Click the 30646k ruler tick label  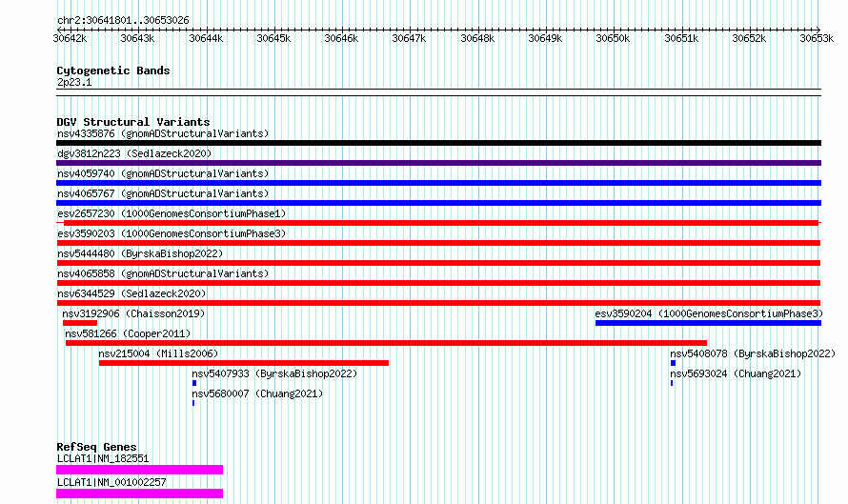point(341,38)
